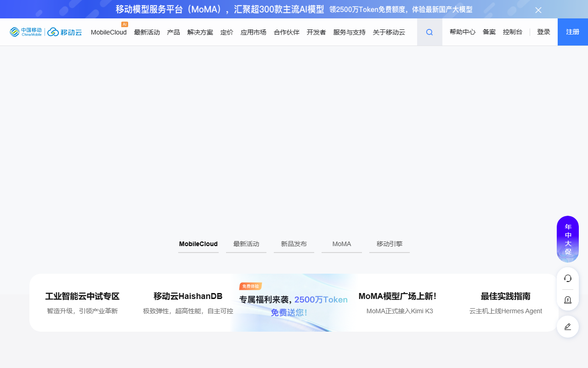Open the 2500万Token free offer card
Viewport: 588px width, 368px height.
point(294,303)
